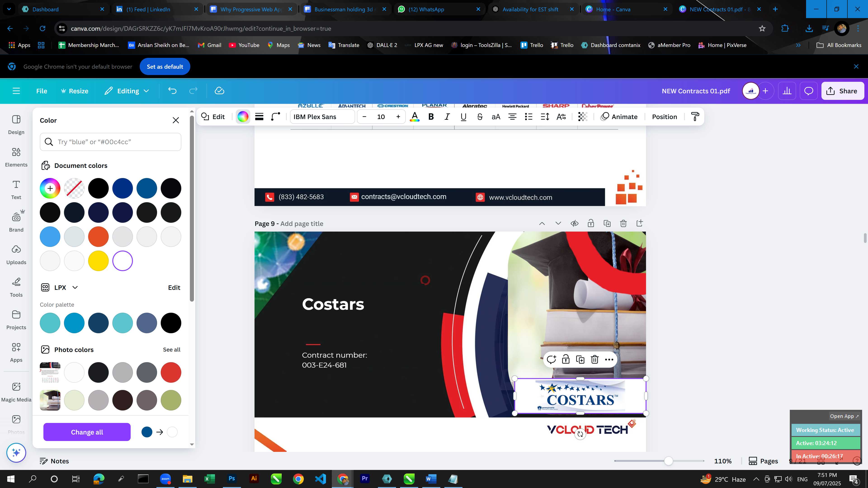Open the Notes panel
The height and width of the screenshot is (488, 868).
(54, 461)
